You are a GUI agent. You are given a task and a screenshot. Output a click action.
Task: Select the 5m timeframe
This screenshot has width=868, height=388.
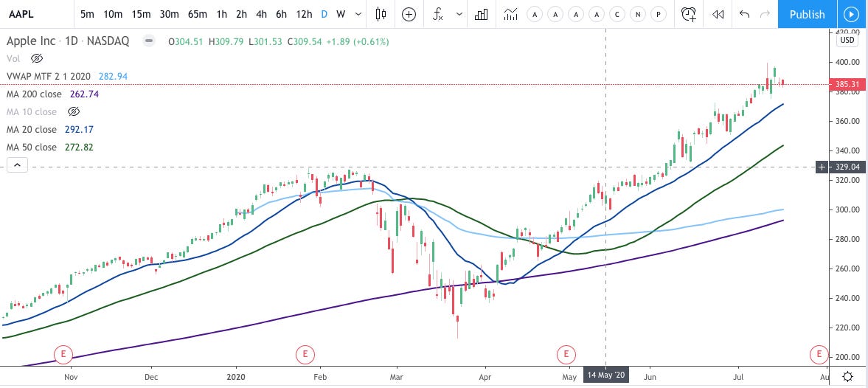[87, 15]
